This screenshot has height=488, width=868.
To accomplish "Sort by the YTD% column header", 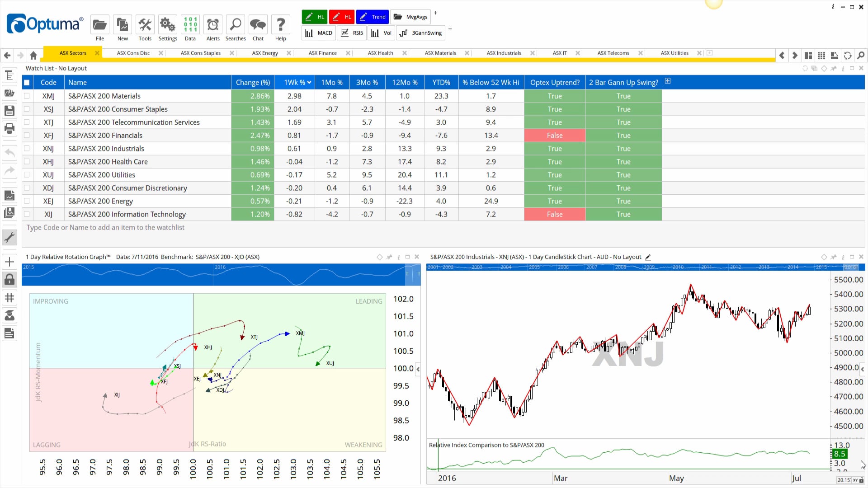I will pos(441,82).
